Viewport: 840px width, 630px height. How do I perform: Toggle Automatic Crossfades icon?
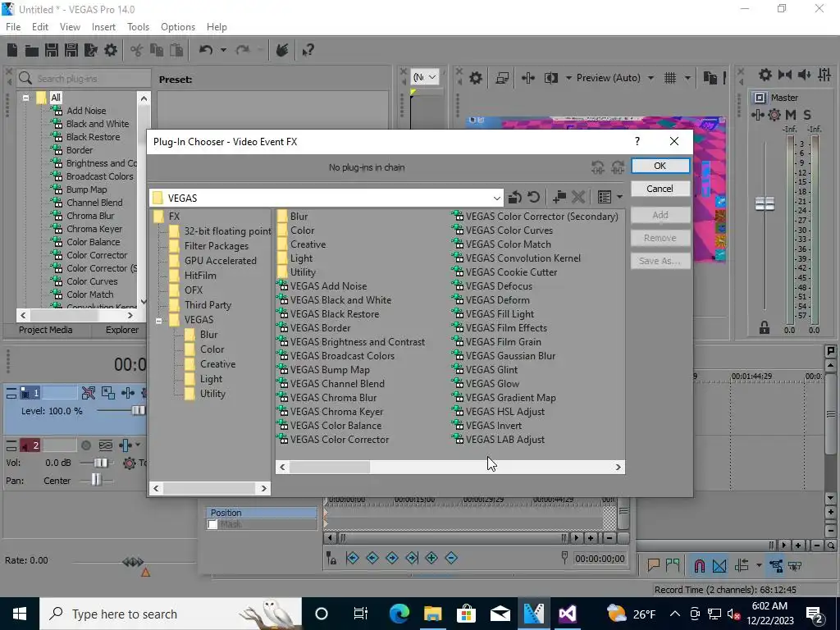coord(719,565)
